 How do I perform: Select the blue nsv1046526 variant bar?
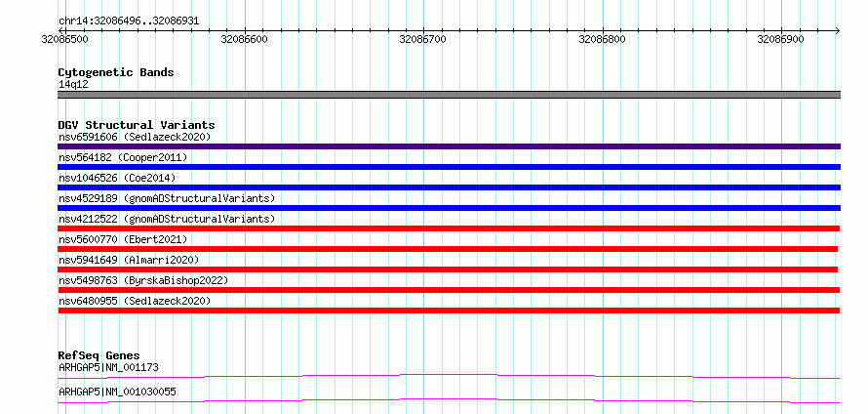tap(449, 187)
